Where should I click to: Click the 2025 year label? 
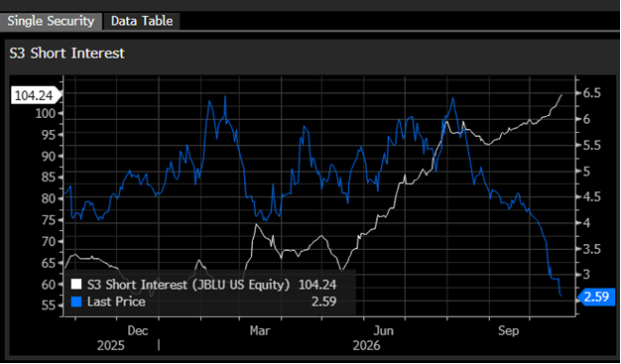coord(111,345)
